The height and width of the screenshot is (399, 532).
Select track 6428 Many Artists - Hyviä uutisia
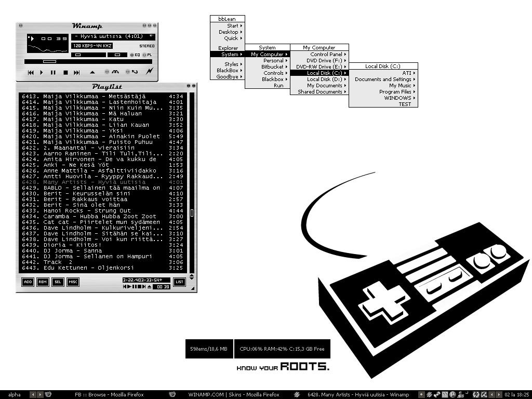click(x=102, y=182)
